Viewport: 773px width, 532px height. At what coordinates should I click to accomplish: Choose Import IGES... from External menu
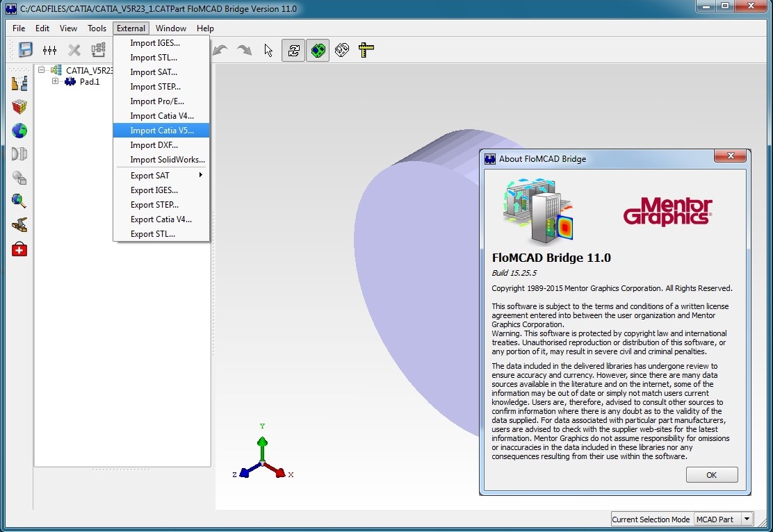click(161, 43)
